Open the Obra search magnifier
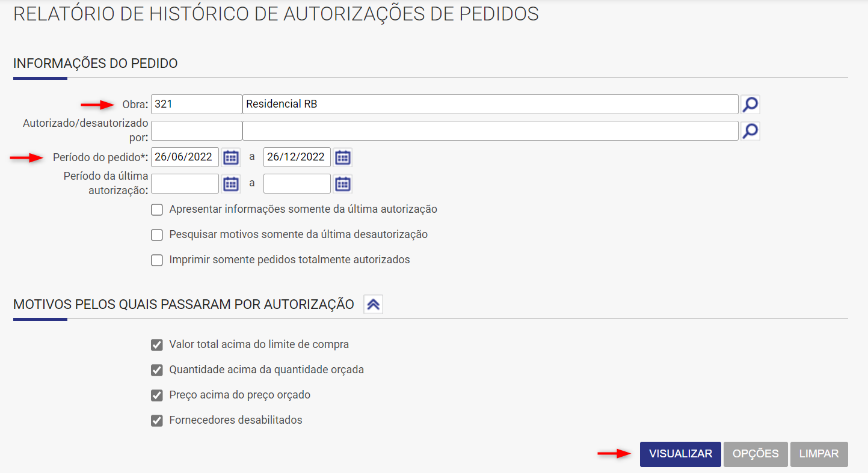The image size is (868, 473). [750, 105]
